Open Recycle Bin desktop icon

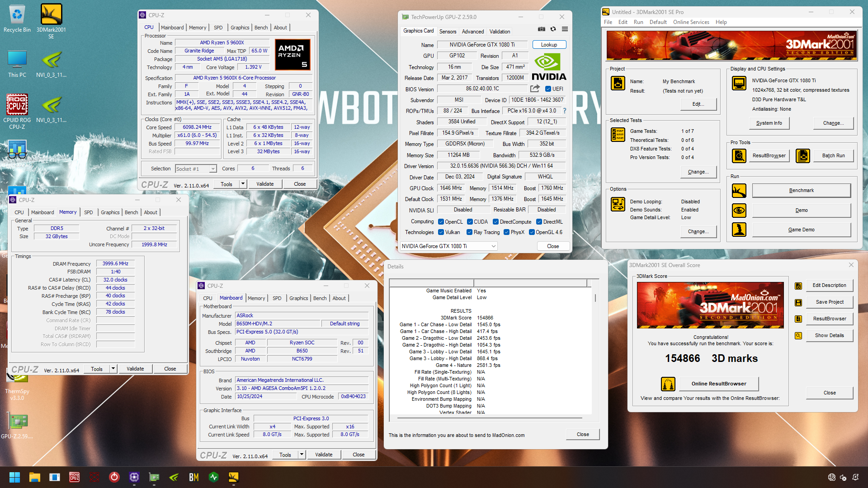17,19
